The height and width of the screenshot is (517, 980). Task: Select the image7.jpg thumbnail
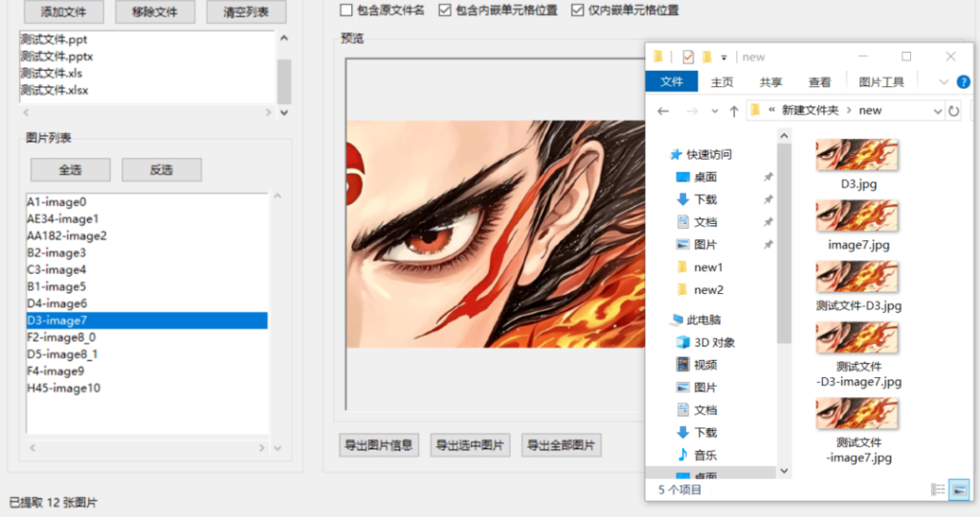coord(857,215)
